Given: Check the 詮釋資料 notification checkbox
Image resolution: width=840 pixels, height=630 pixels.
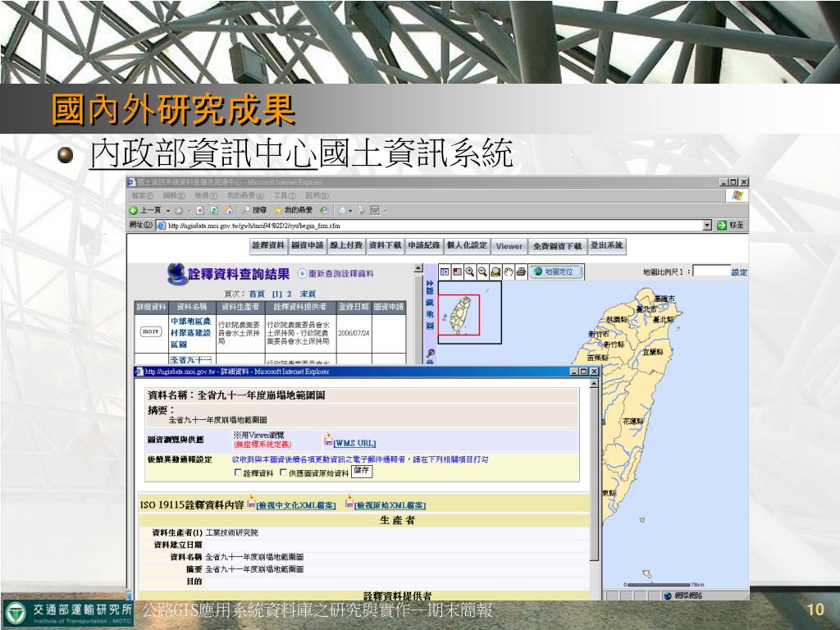Looking at the screenshot, I should coord(239,472).
